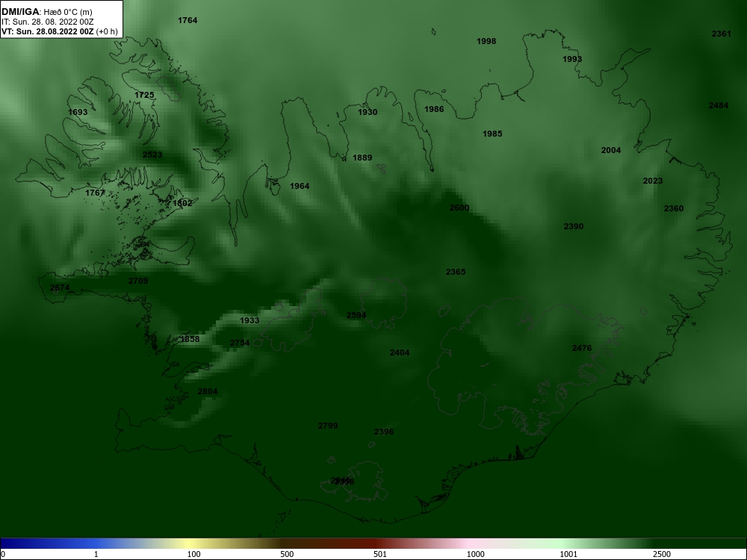Viewport: 747px width, 560px height.
Task: Click the color scale label 1000
Action: (x=475, y=554)
